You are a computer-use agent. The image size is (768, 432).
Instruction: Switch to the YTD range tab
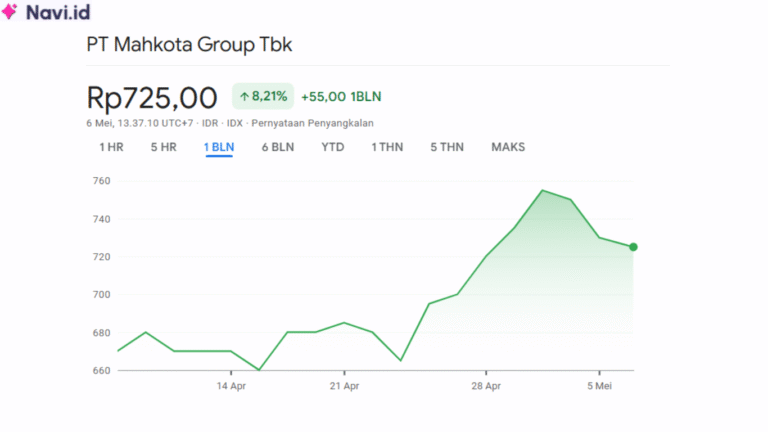[x=333, y=147]
